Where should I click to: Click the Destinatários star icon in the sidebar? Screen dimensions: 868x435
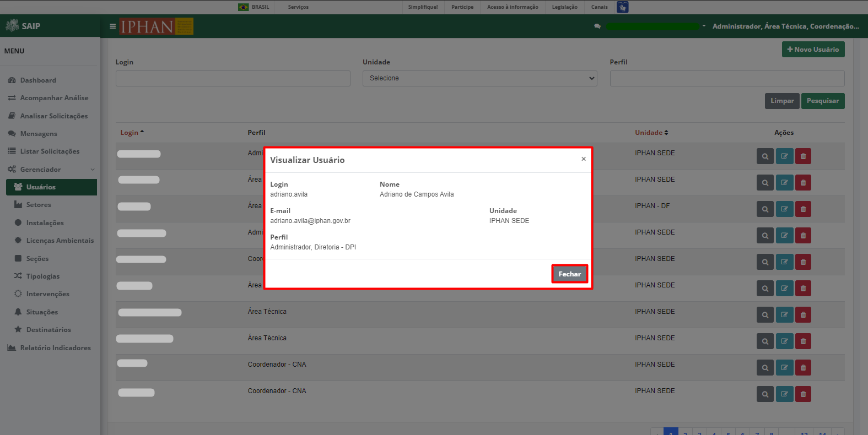tap(18, 329)
